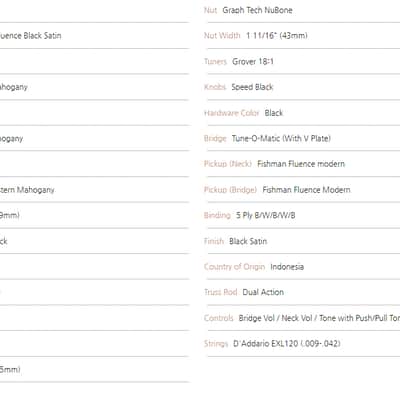Click the 5 Ply B/W/B/W/B binding value
The image size is (400, 400).
pos(266,215)
